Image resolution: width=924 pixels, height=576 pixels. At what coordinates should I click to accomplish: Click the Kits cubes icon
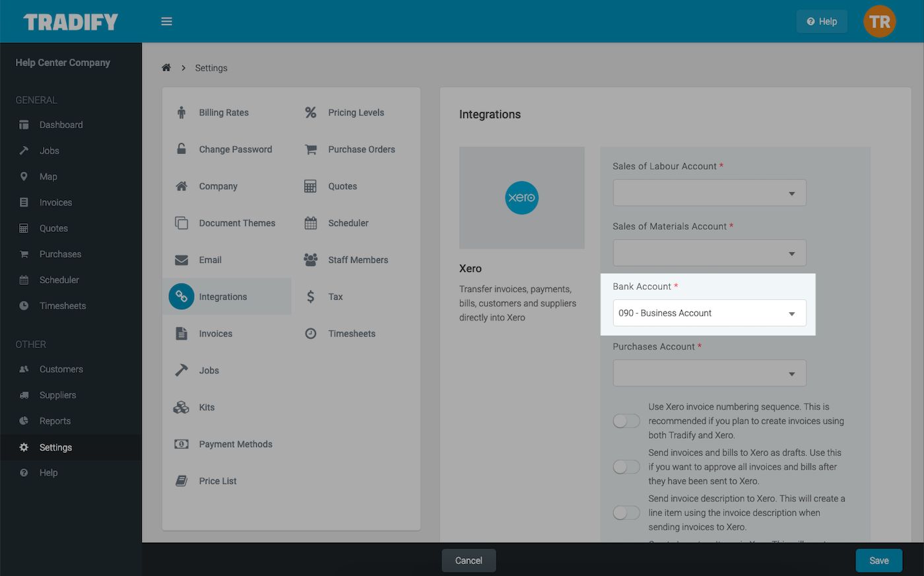click(x=181, y=408)
